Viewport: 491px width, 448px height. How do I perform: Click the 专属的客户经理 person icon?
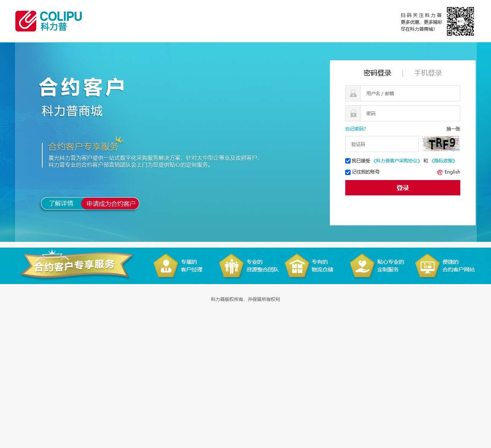coord(166,266)
